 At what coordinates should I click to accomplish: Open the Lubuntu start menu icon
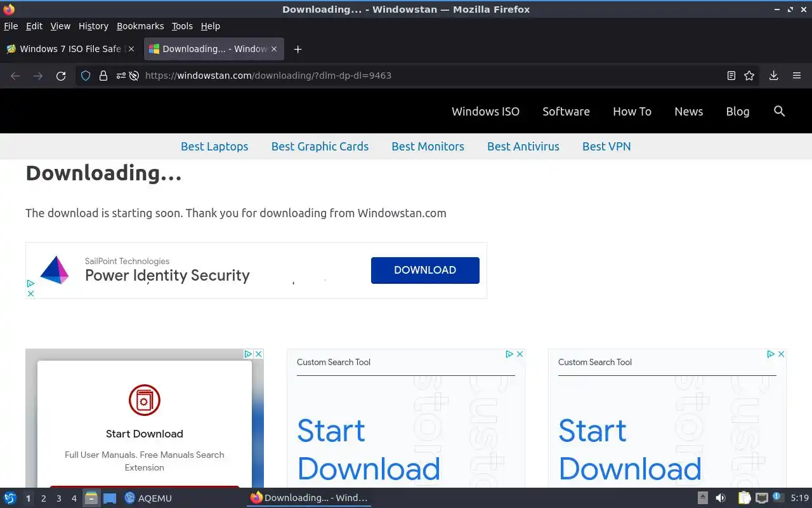tap(10, 498)
